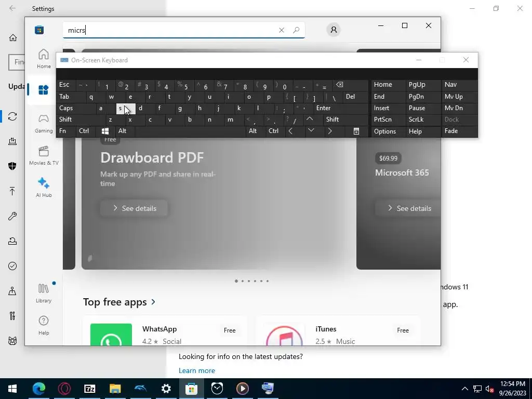The height and width of the screenshot is (399, 532).
Task: Toggle left Shift key on On-Screen Keyboard
Action: [x=81, y=119]
